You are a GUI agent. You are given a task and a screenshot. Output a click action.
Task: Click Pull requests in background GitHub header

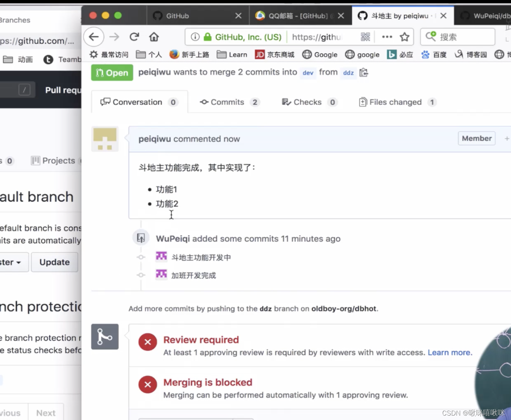click(x=63, y=90)
